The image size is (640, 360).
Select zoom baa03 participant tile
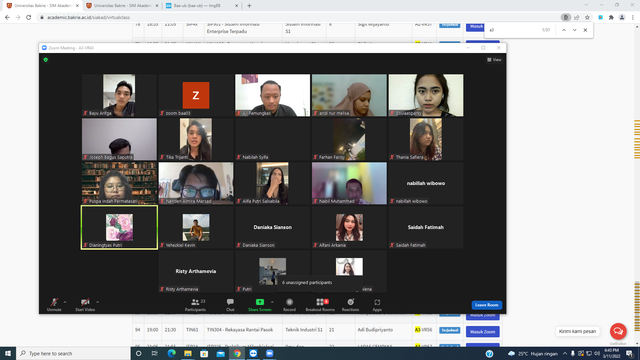[196, 95]
